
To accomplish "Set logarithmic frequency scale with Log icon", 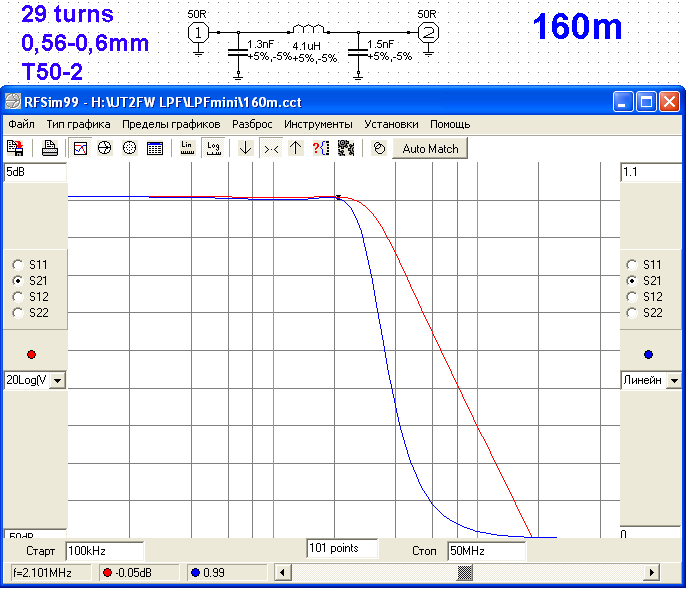I will (213, 148).
